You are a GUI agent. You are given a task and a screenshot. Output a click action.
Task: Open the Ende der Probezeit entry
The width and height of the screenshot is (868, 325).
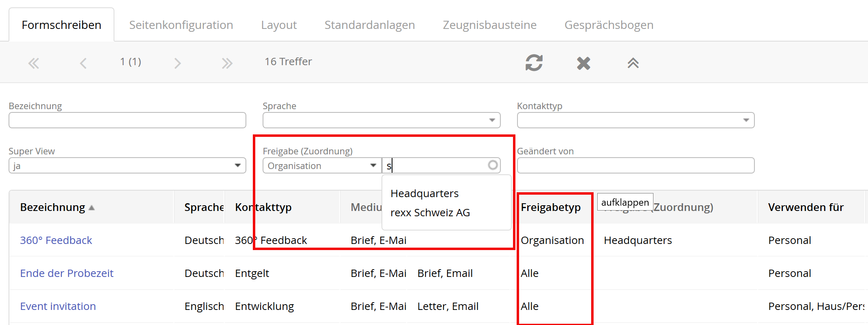(67, 273)
